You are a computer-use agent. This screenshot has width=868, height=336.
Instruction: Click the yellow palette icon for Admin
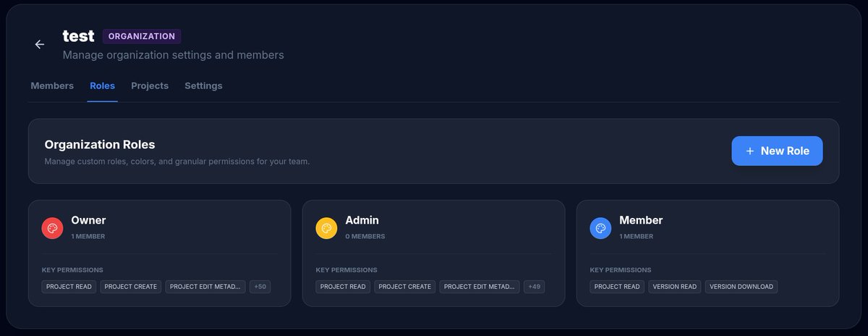(x=326, y=228)
